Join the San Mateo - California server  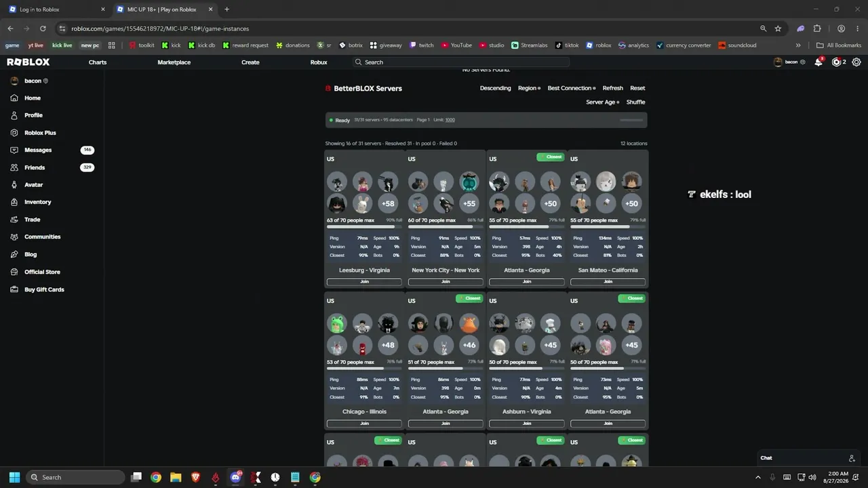608,282
